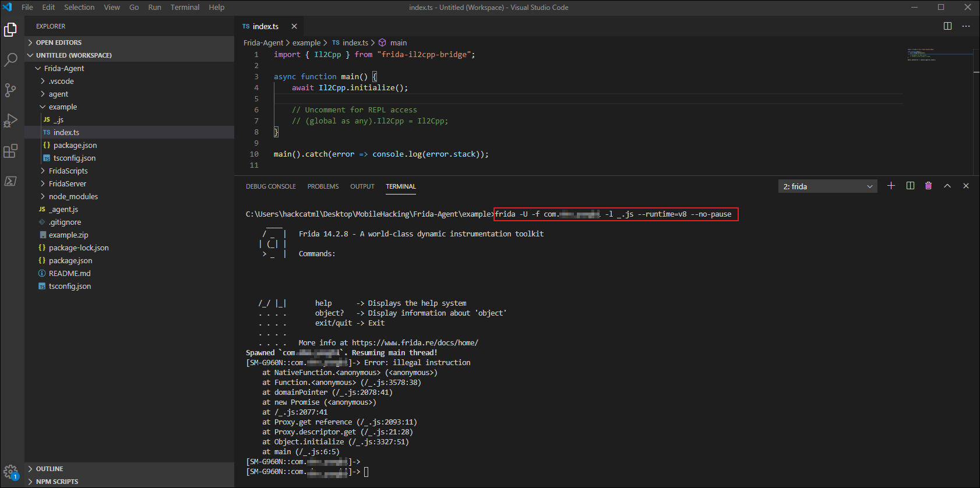Open the Edit menu

tap(48, 8)
